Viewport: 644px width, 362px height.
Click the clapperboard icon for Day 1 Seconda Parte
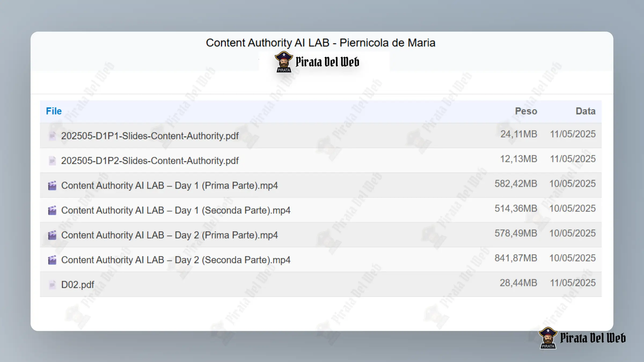52,210
